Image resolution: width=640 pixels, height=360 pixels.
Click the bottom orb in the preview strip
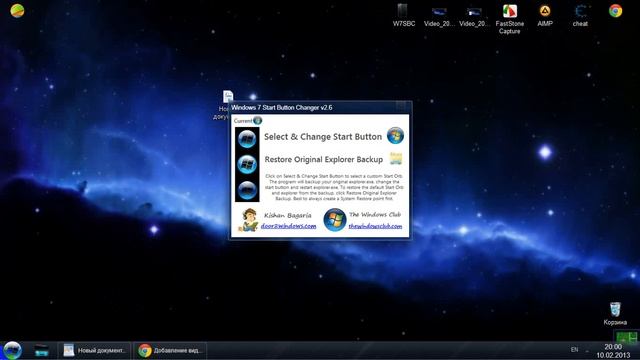point(247,190)
